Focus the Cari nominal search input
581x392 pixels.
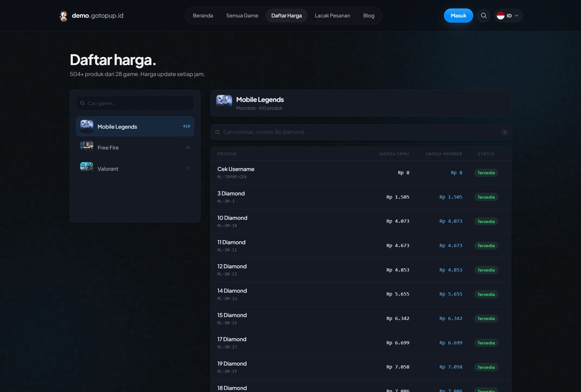(361, 132)
